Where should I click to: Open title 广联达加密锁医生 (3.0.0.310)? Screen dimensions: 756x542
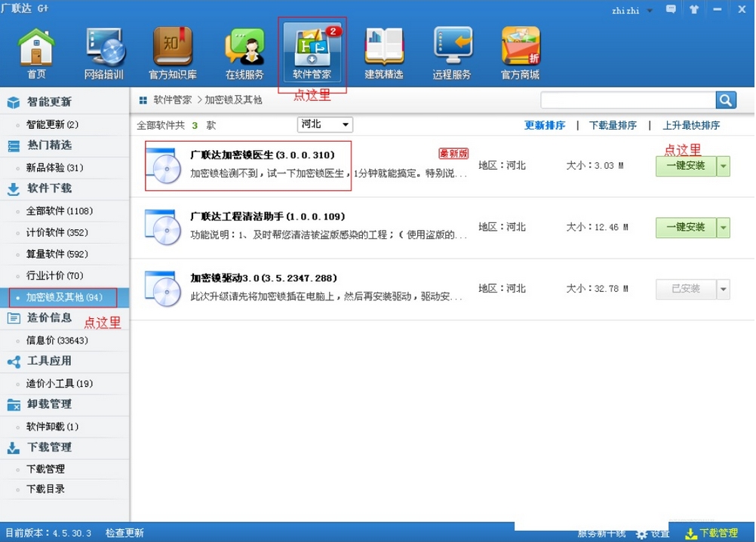(x=263, y=155)
